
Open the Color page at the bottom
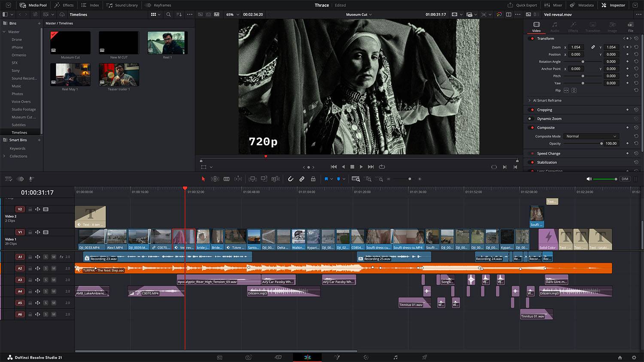coord(366,357)
